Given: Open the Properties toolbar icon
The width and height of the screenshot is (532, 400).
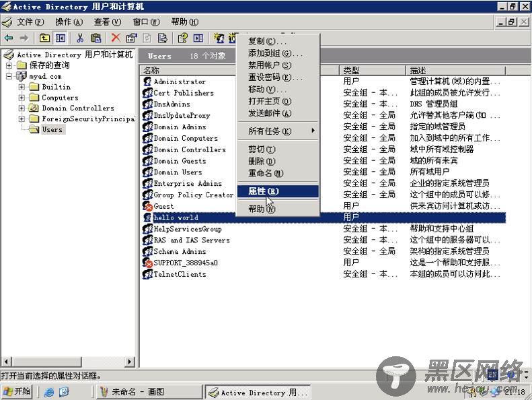Looking at the screenshot, I should coord(131,38).
